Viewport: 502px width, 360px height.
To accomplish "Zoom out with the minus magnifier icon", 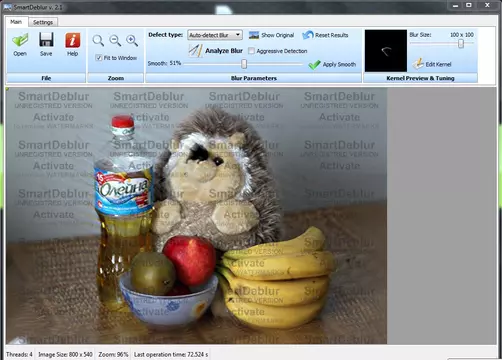I will tap(115, 41).
